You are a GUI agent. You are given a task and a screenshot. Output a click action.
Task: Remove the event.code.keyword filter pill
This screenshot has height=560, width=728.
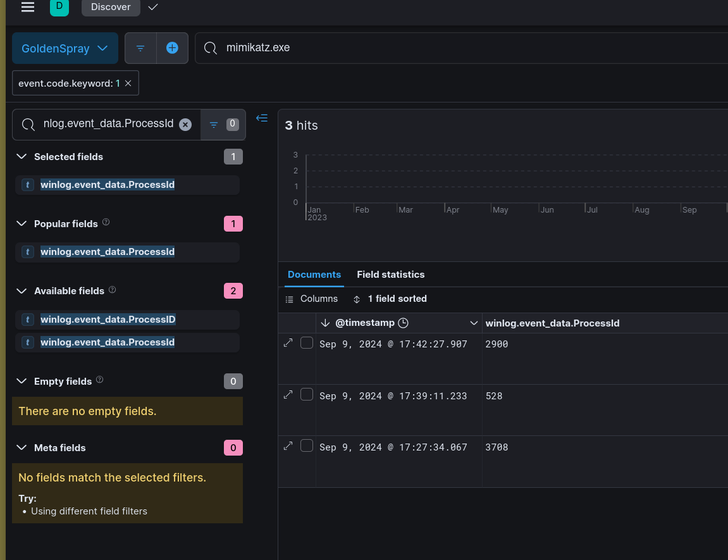coord(128,84)
